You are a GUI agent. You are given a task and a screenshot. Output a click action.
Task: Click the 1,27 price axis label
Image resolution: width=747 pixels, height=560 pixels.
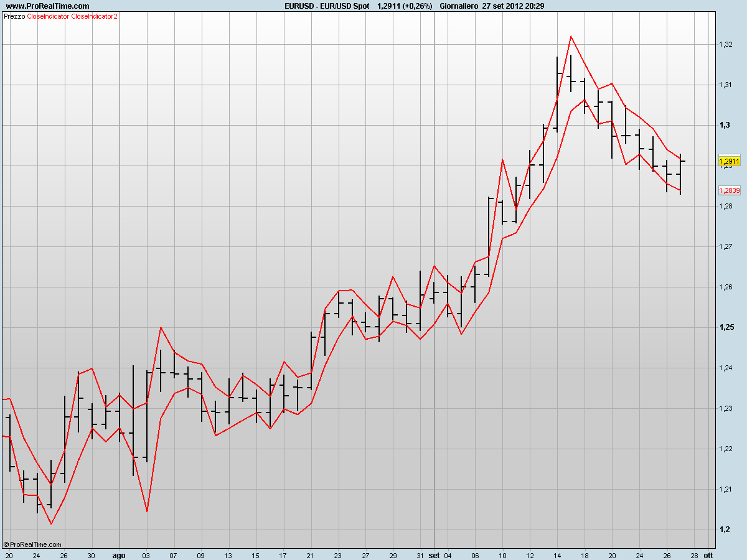coord(725,246)
